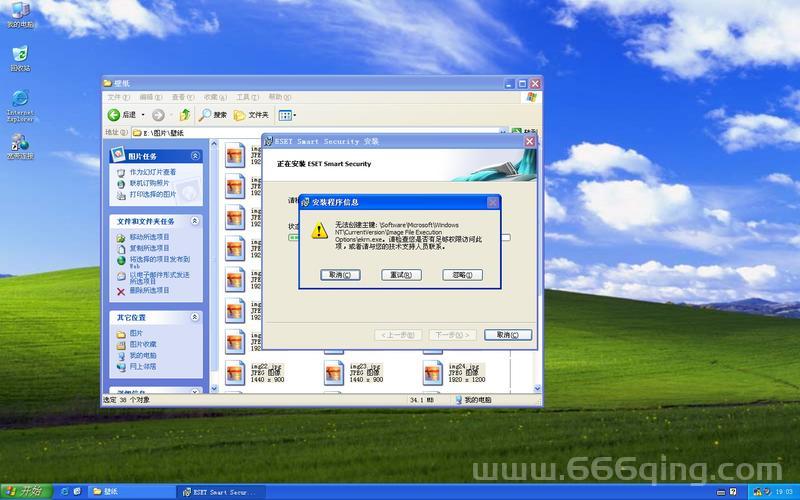Open the 查看 menu in Explorer
The height and width of the screenshot is (500, 800).
pos(183,97)
